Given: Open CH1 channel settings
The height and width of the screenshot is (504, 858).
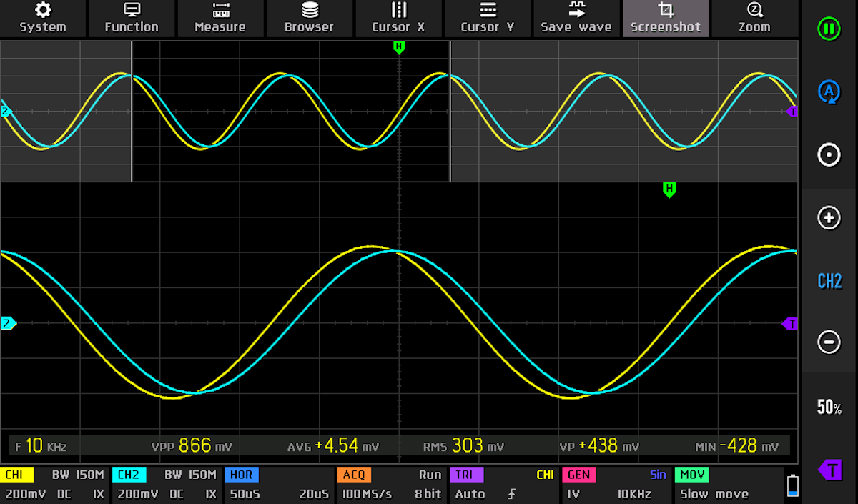Looking at the screenshot, I should (x=54, y=485).
